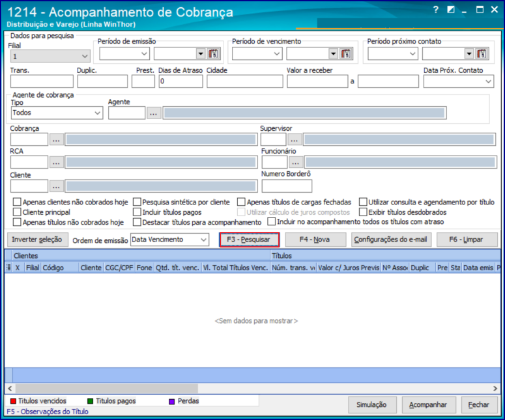
Task: Click the purple Perdas swatch
Action: 171,401
